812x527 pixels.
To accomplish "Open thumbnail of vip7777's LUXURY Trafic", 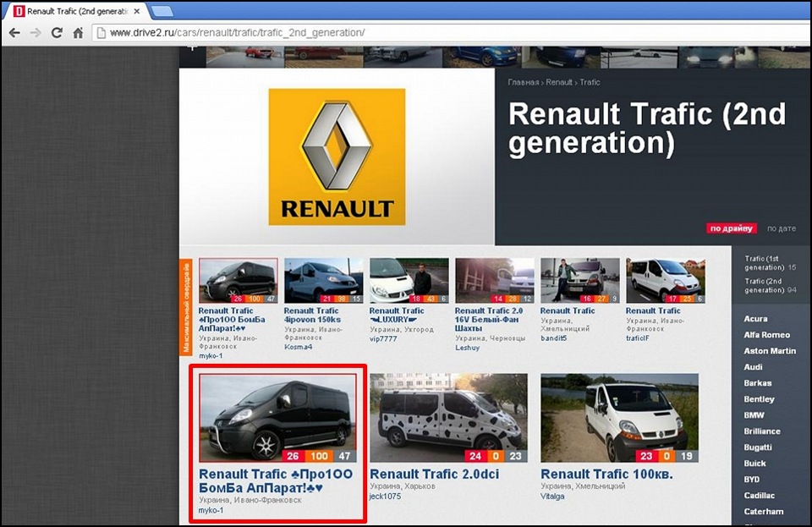I will pos(409,281).
